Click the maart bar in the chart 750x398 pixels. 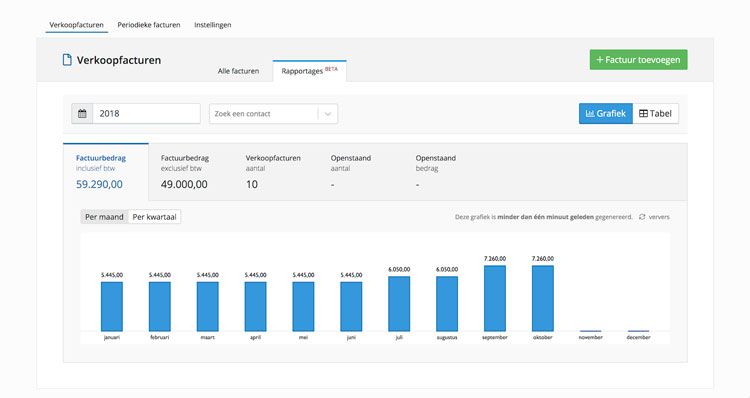point(208,307)
